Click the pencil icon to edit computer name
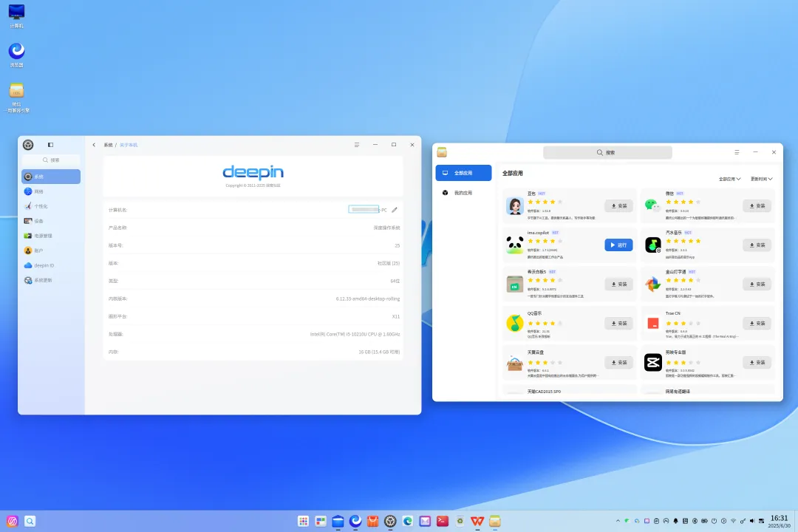 [395, 210]
